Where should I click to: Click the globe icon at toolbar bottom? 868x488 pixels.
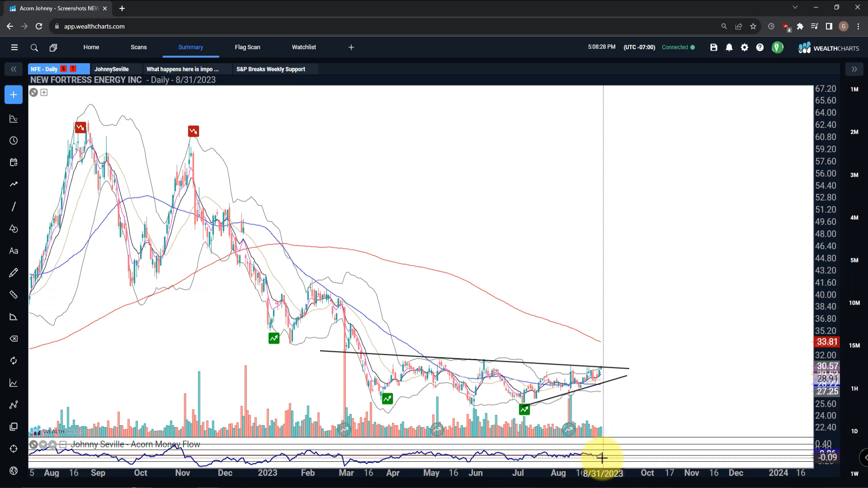pyautogui.click(x=14, y=471)
